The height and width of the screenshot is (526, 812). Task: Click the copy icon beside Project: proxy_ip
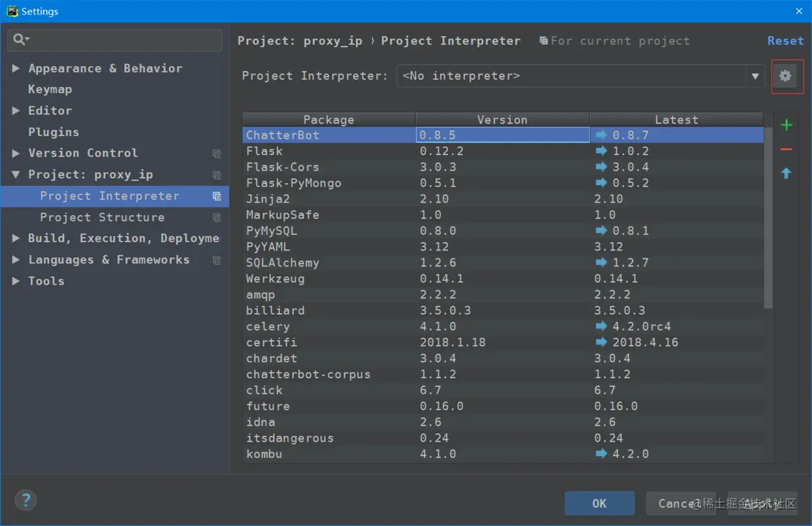217,175
